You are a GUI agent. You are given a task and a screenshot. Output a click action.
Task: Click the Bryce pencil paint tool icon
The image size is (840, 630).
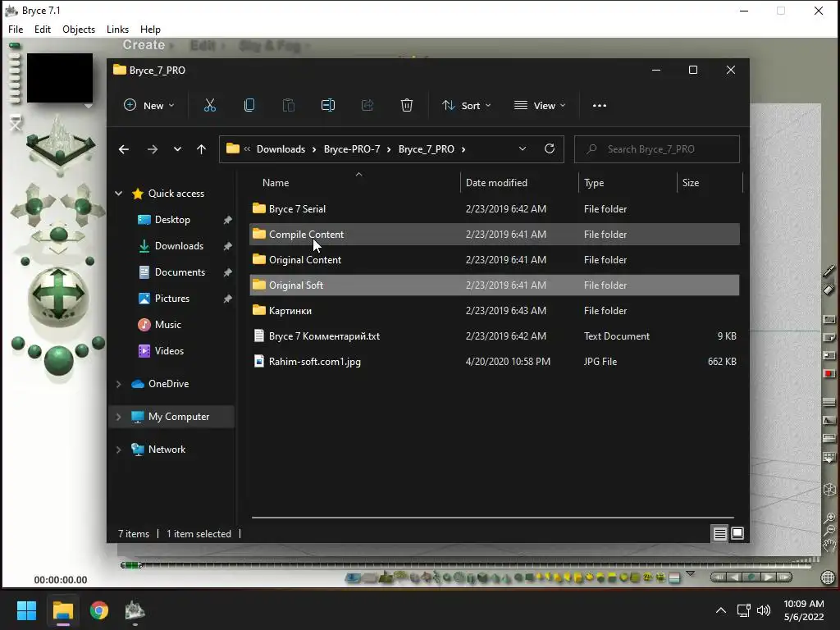(x=829, y=271)
